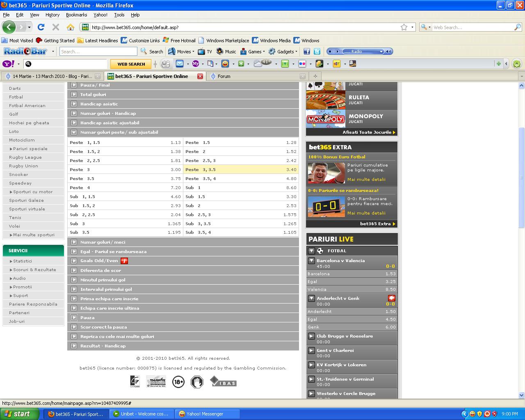Open Yahoo Mail envelope icon
Viewport: 525px width, 420px height.
click(180, 64)
